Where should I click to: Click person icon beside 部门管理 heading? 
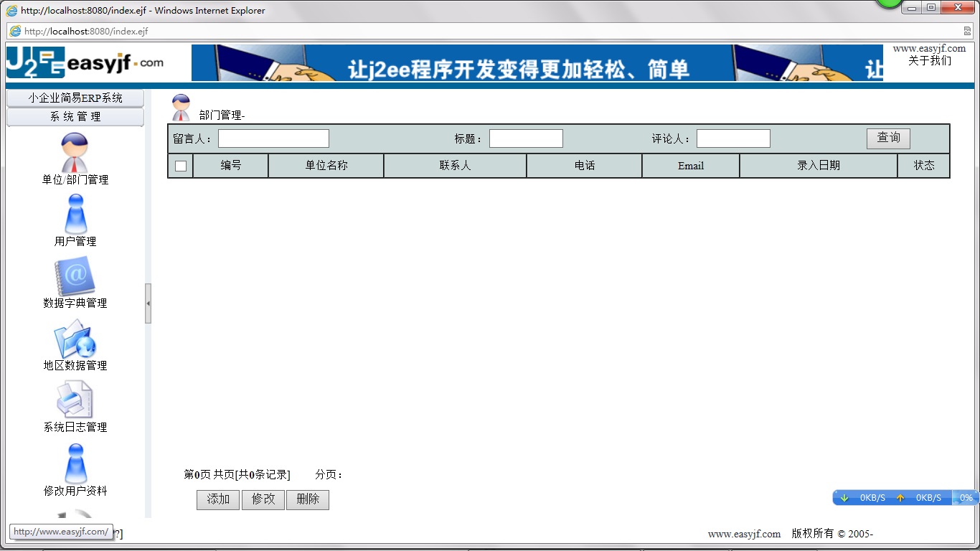coord(181,108)
